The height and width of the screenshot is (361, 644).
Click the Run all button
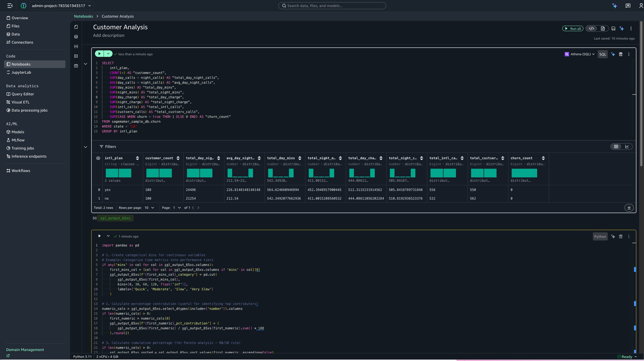[573, 29]
